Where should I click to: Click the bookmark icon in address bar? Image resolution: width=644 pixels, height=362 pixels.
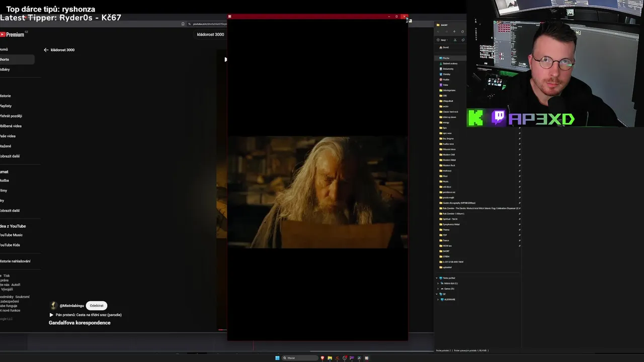pos(183,24)
